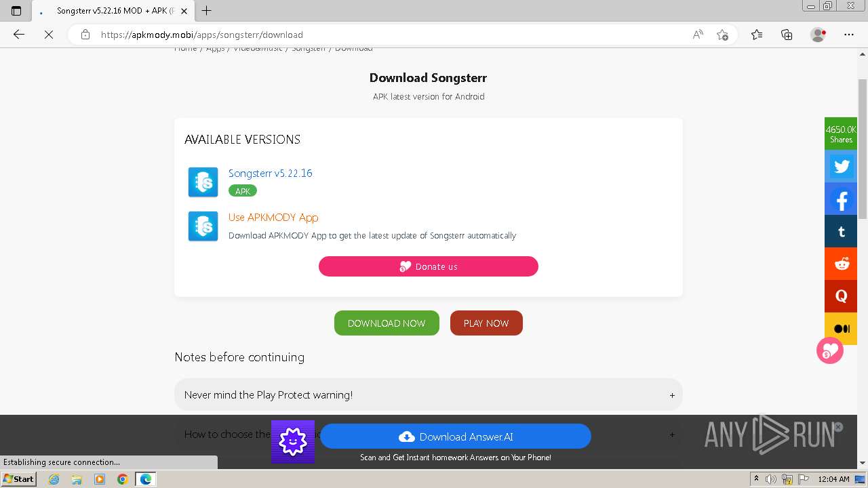This screenshot has width=868, height=488.
Task: Open Edge Settings and more menu
Action: point(849,35)
